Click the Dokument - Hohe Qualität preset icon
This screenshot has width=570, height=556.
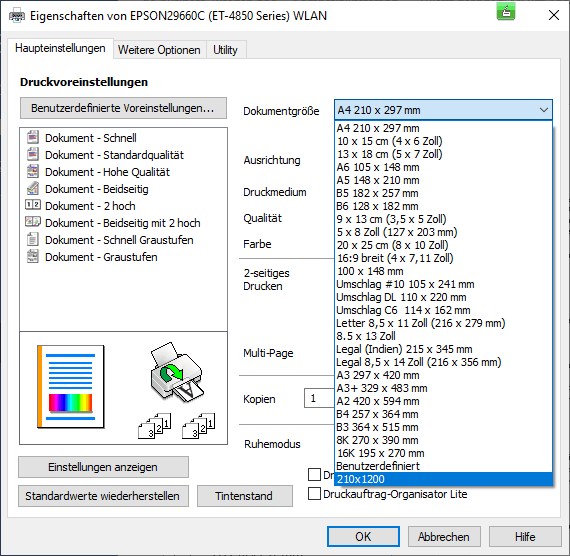pos(33,171)
